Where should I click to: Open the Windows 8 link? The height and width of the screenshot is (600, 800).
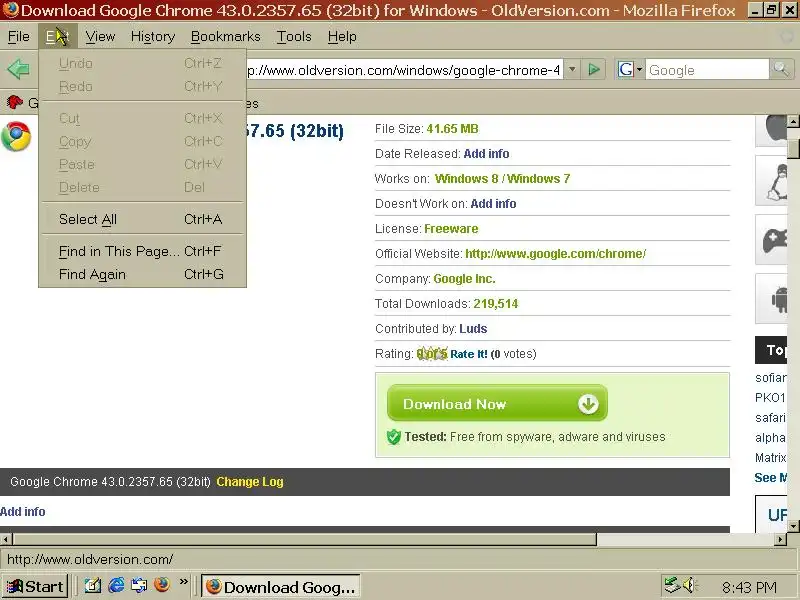point(466,179)
